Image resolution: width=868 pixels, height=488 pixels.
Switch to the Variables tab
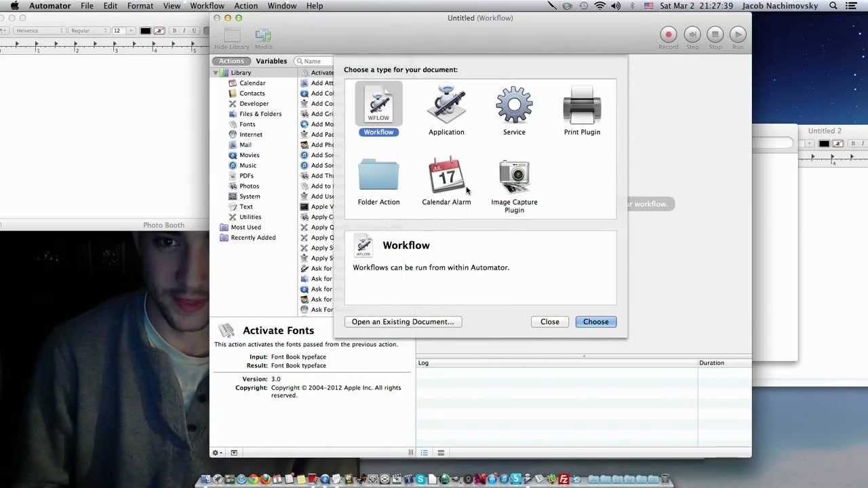[x=271, y=61]
